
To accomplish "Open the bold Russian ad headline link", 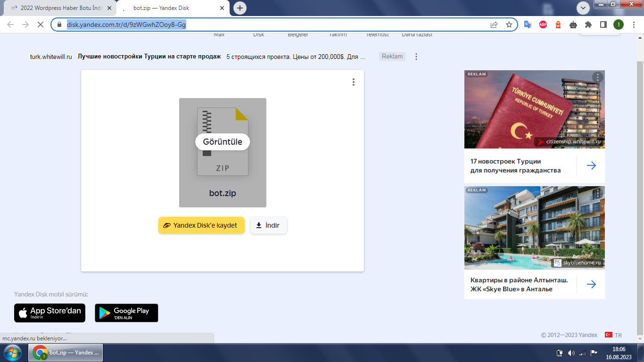I will click(149, 57).
